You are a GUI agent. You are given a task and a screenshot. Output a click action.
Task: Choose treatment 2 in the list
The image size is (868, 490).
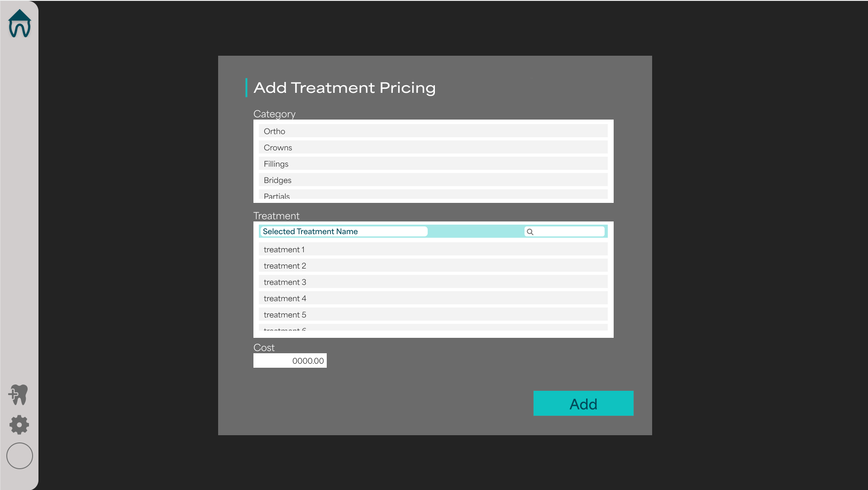coord(433,266)
